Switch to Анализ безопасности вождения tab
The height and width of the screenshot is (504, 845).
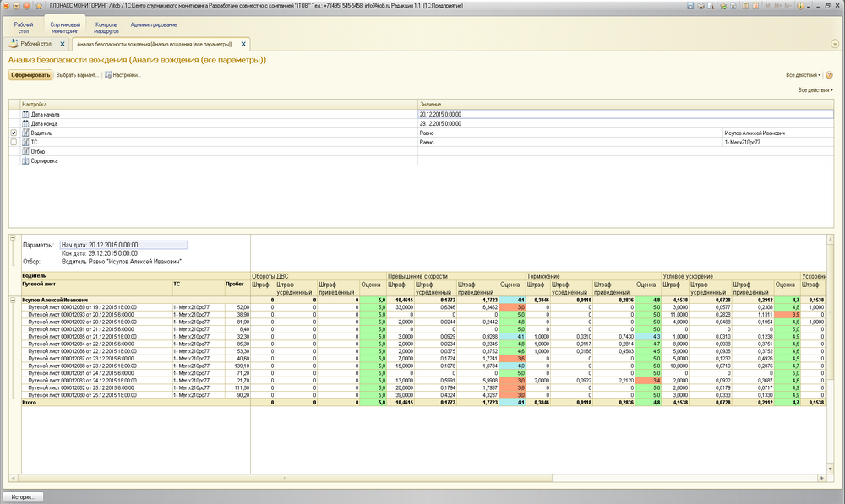point(160,44)
